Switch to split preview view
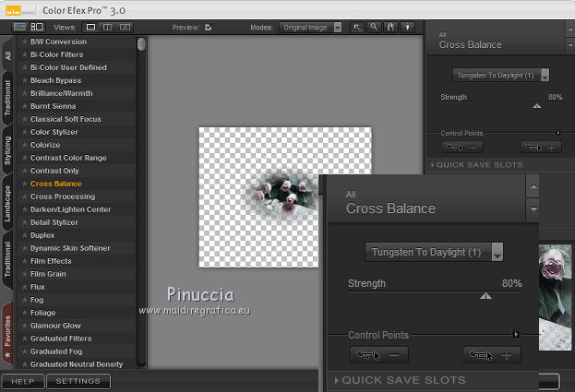 point(108,28)
